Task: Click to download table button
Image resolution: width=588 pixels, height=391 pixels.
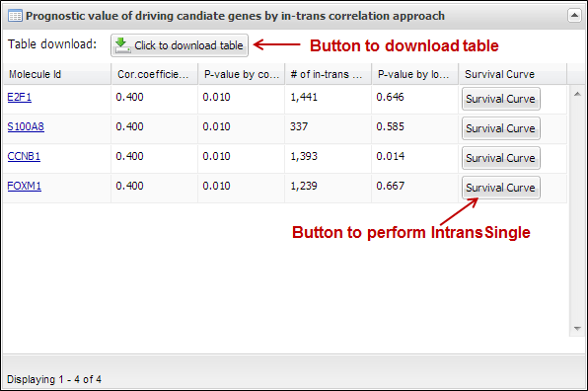Action: [180, 45]
